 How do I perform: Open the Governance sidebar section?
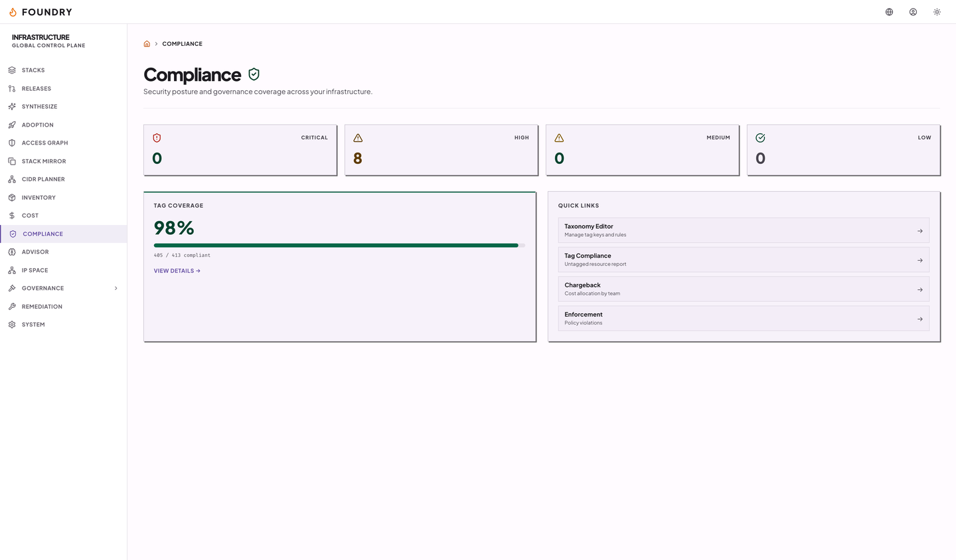(x=64, y=289)
